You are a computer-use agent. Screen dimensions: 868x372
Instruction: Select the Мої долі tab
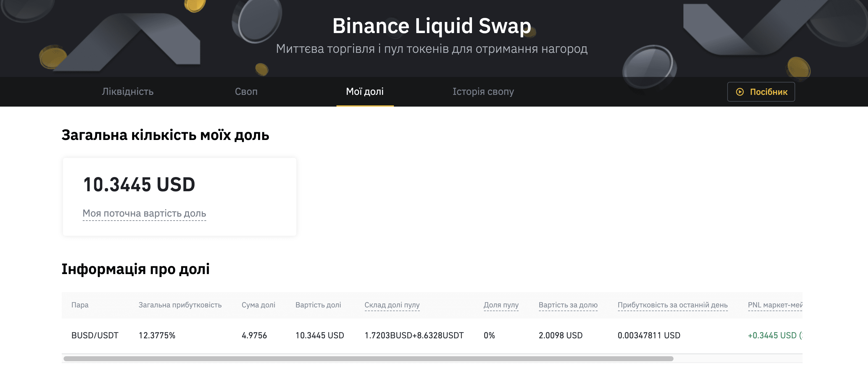click(365, 91)
